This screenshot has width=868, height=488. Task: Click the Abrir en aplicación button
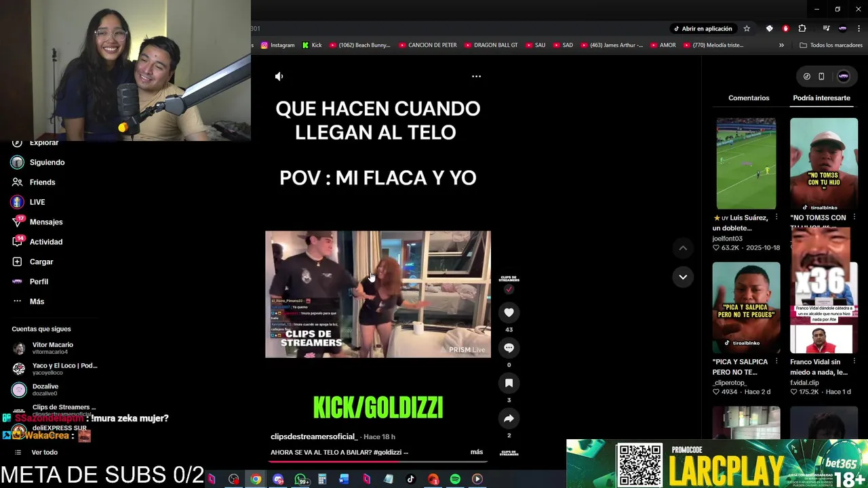pos(703,28)
